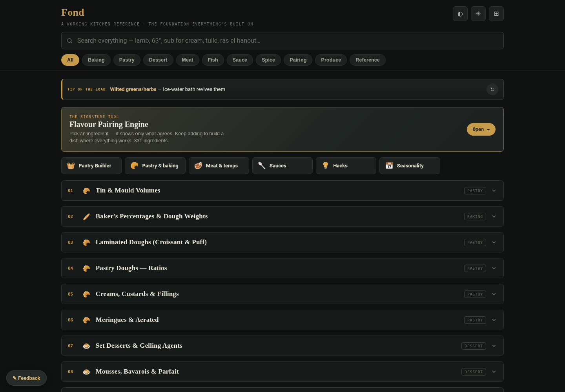The height and width of the screenshot is (392, 565).
Task: Filter by the Fish chip
Action: click(x=213, y=60)
